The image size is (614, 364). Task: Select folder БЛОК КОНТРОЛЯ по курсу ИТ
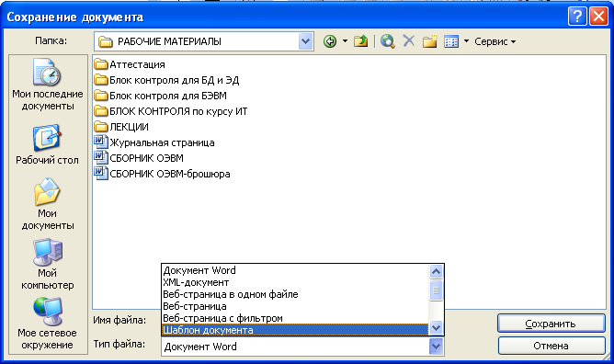[x=171, y=111]
